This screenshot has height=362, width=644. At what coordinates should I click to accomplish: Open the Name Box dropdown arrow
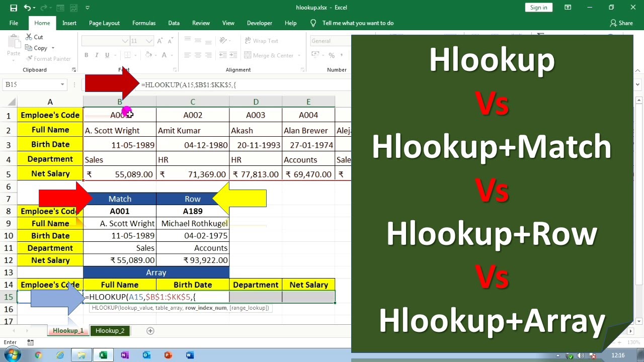coord(62,84)
